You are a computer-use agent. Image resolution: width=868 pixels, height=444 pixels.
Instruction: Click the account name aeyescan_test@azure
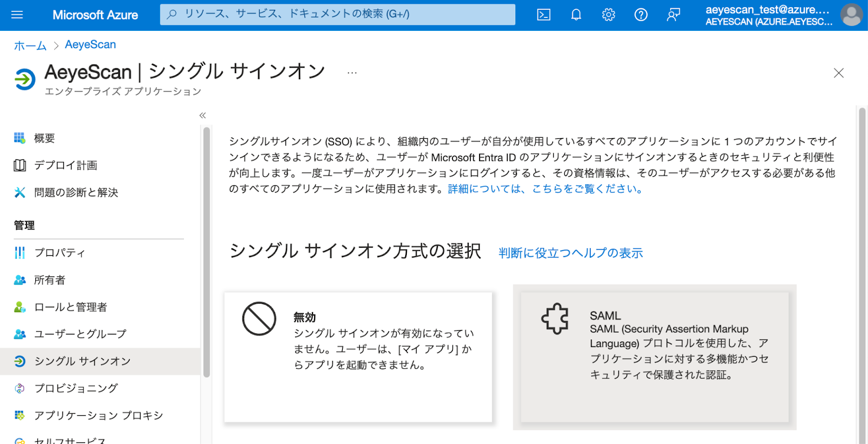(768, 9)
